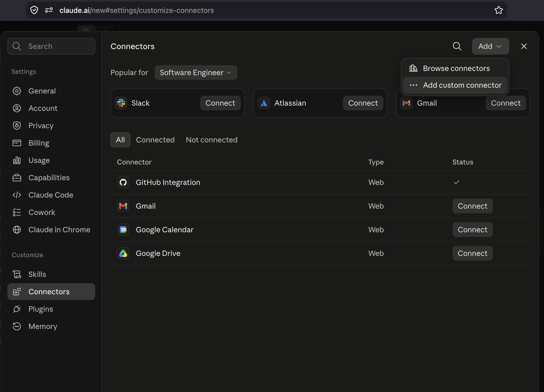Click the Gmail icon in connector table
544x392 pixels.
(123, 206)
